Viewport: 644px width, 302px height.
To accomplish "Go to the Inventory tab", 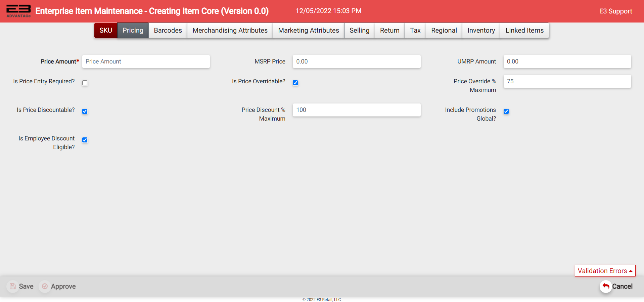I will (481, 31).
